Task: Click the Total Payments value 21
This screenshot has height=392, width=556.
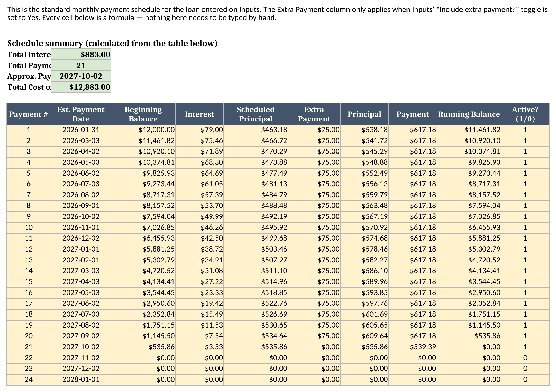Action: [x=81, y=65]
